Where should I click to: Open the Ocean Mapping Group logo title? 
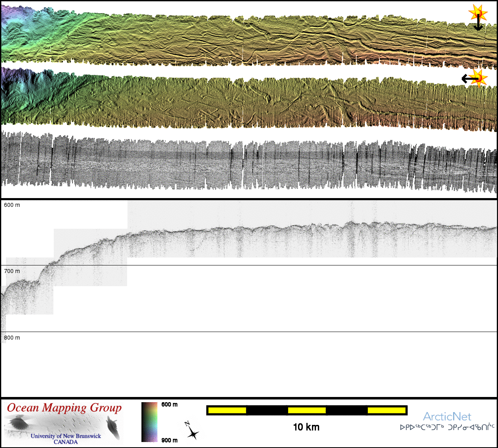click(x=64, y=408)
